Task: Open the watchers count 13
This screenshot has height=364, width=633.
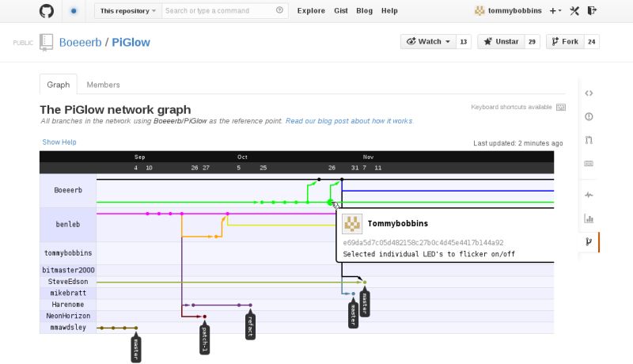Action: pos(464,42)
